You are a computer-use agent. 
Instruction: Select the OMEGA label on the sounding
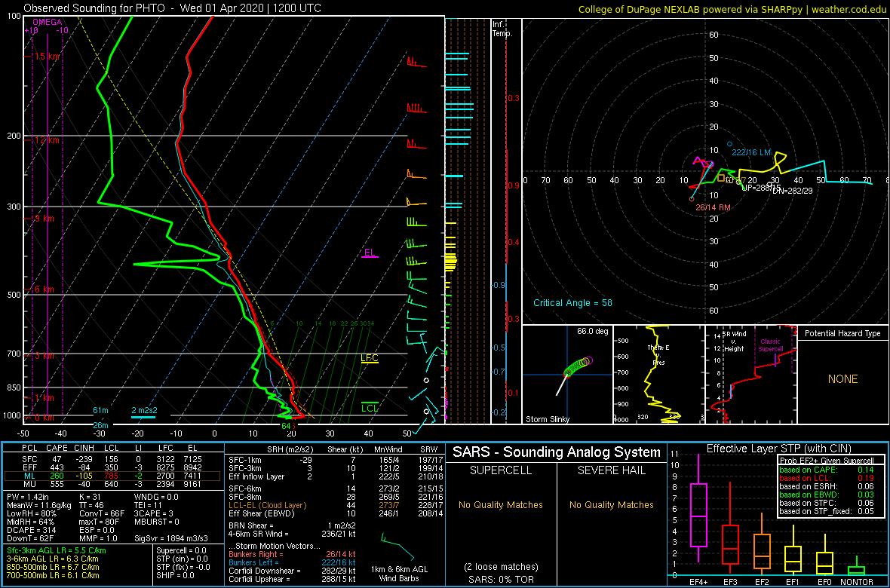click(x=45, y=22)
